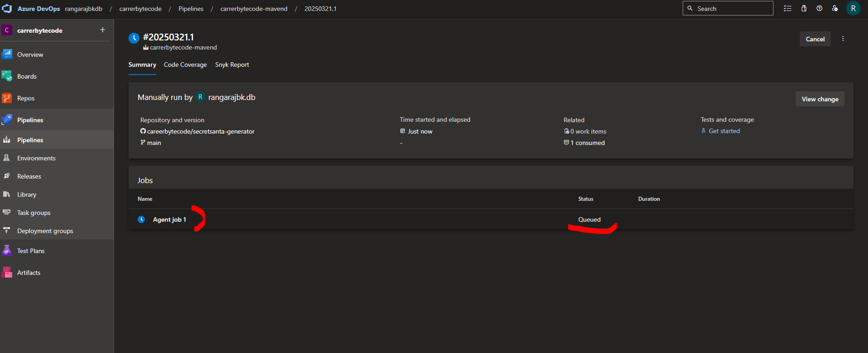
Task: Open the Marketplace shopping bag icon
Action: coord(804,8)
